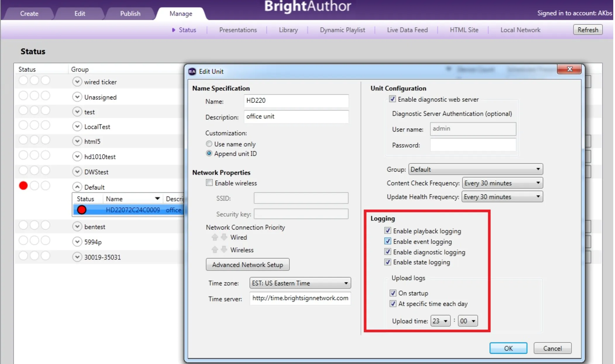Select Use name only radio option
Viewport: 615px width, 364px height.
(209, 144)
